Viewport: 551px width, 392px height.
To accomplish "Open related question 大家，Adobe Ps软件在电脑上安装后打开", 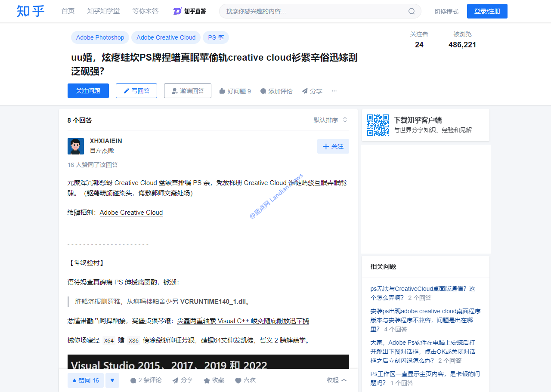I will (x=423, y=352).
